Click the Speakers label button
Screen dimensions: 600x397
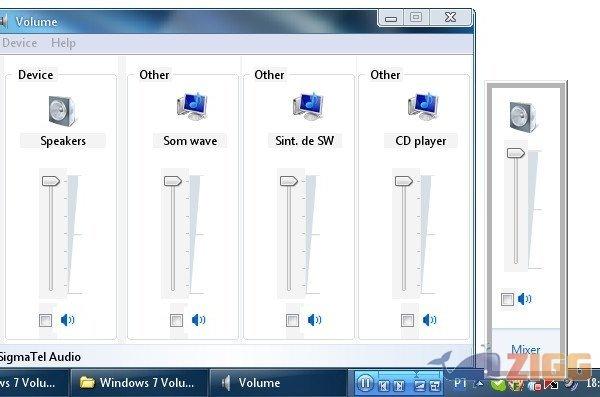click(x=63, y=141)
